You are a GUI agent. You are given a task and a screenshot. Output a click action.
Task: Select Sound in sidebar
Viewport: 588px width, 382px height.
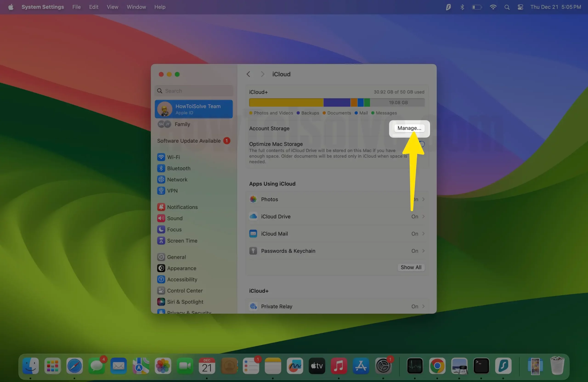194,218
